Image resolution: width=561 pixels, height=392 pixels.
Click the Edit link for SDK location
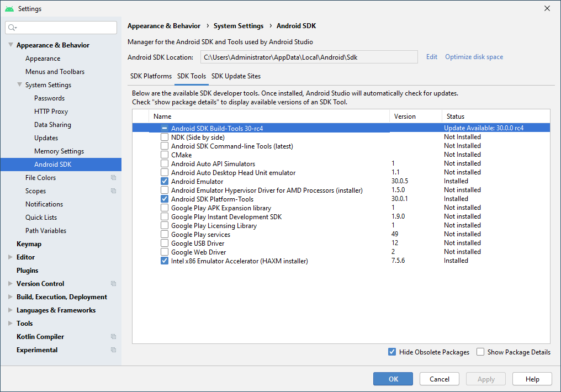(431, 57)
